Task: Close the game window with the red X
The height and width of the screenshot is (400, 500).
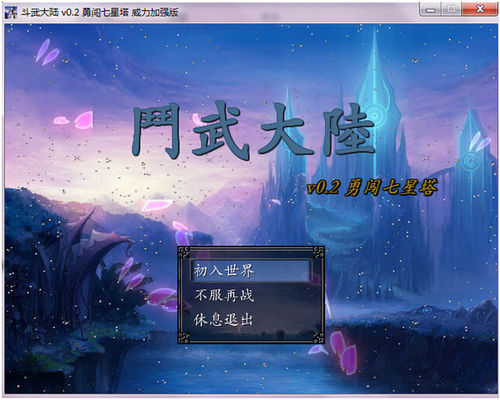Action: pos(480,10)
